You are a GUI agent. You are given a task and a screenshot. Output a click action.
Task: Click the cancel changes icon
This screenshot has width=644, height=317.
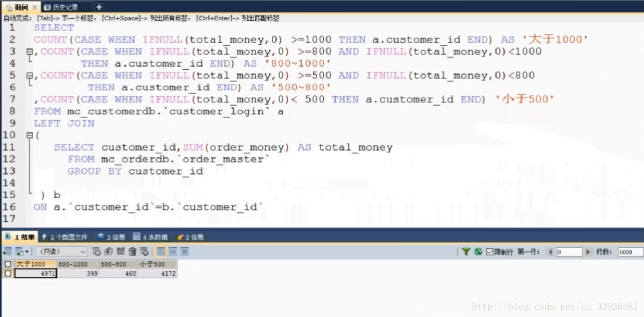coord(144,251)
